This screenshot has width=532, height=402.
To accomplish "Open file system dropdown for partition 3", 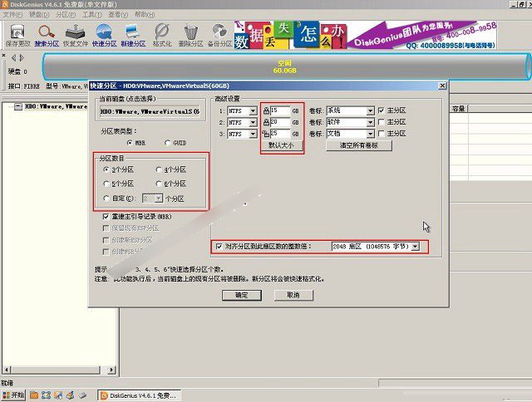I will click(x=253, y=134).
